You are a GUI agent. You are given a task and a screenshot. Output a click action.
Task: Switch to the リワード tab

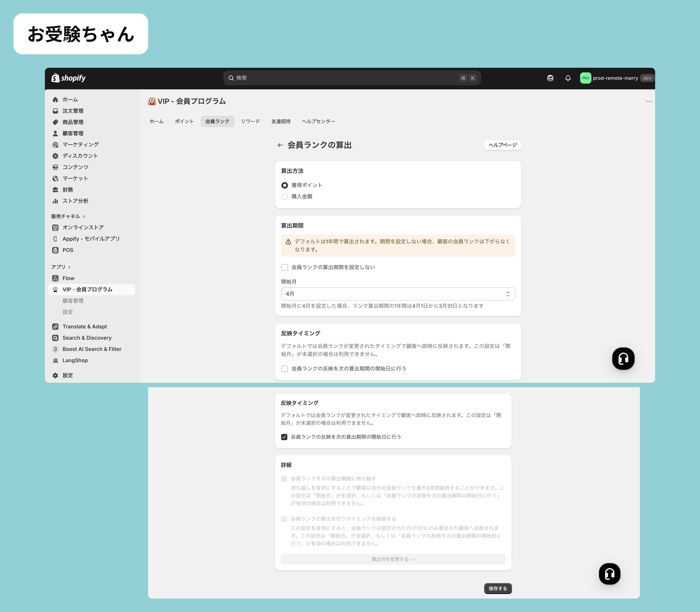250,122
